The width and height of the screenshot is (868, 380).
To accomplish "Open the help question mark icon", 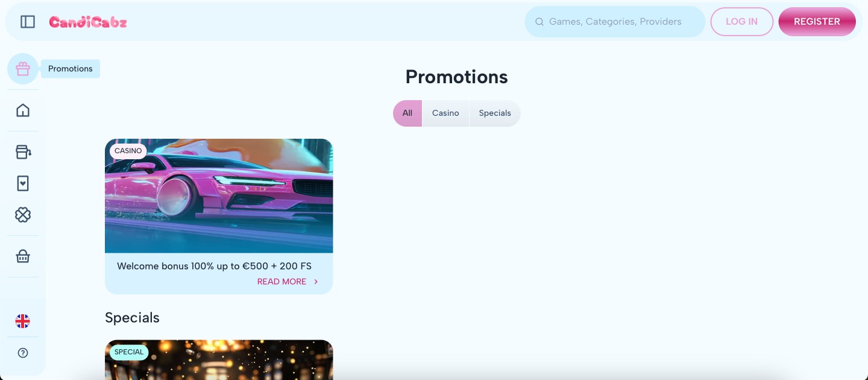I will tap(23, 353).
